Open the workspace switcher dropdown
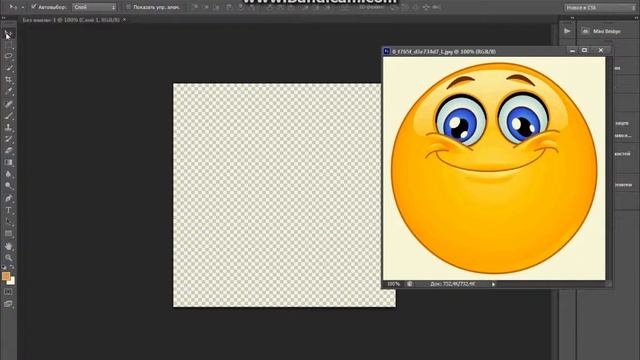 point(600,8)
